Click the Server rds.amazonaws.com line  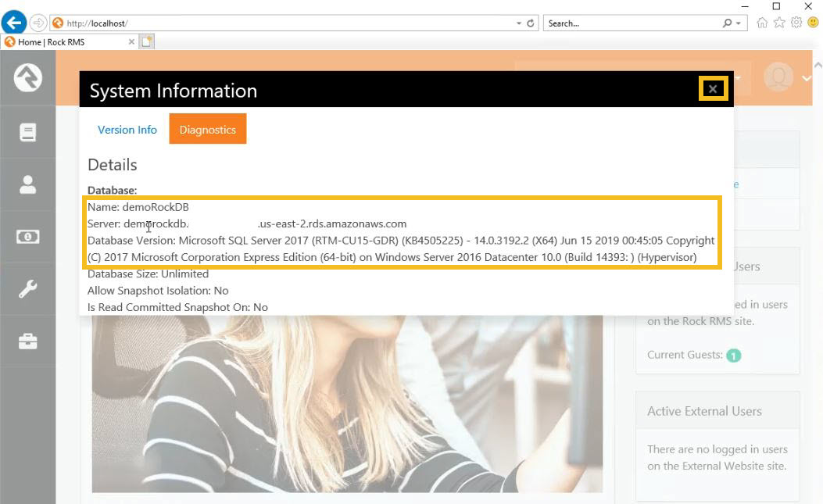click(x=247, y=223)
